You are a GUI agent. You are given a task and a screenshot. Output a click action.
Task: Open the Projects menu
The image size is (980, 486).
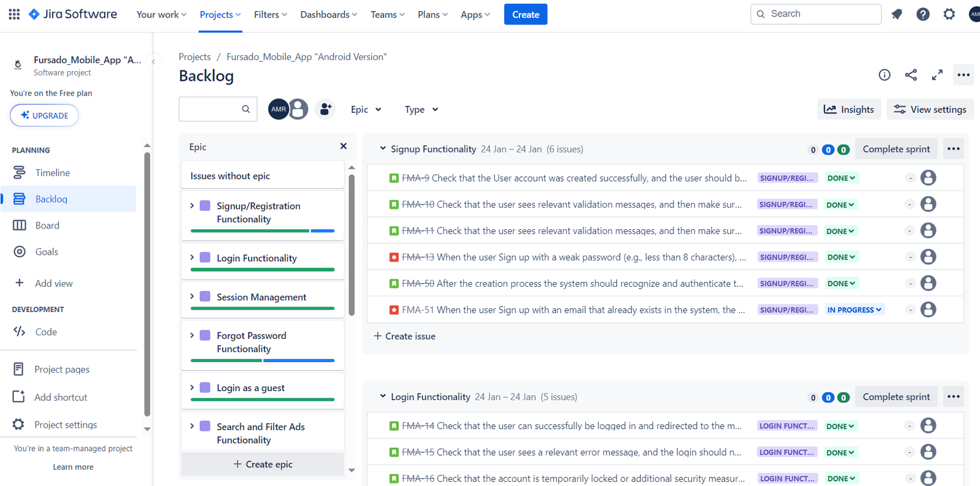(x=220, y=15)
